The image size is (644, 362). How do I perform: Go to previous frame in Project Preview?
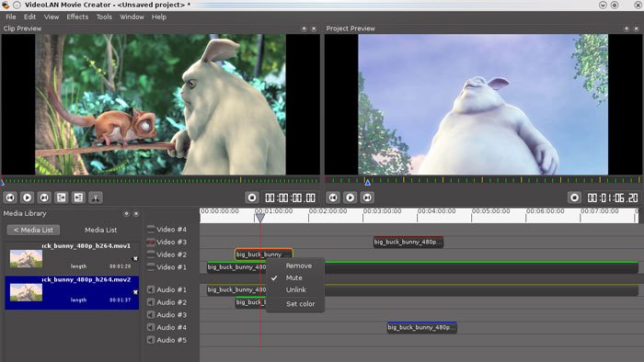(x=333, y=198)
